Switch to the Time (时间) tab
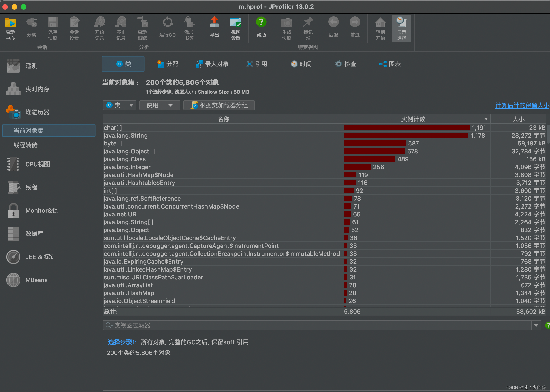The image size is (550, 392). (x=301, y=64)
